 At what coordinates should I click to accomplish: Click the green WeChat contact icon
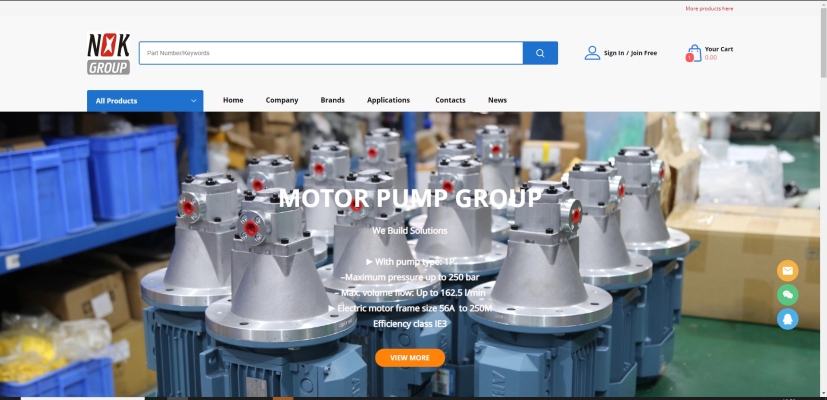pos(787,295)
